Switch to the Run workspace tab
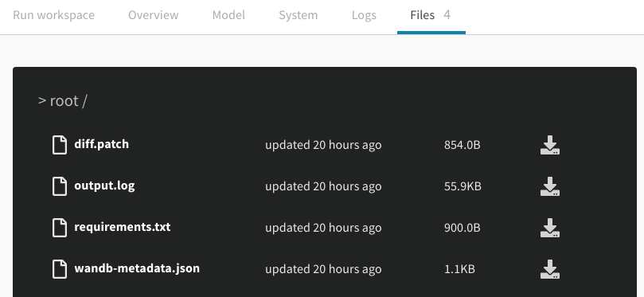 point(54,15)
